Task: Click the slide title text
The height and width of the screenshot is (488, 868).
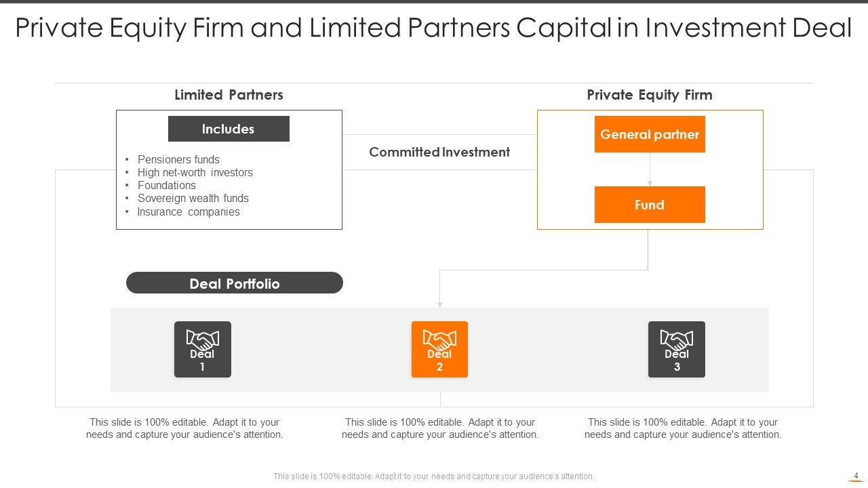Action: pyautogui.click(x=433, y=28)
